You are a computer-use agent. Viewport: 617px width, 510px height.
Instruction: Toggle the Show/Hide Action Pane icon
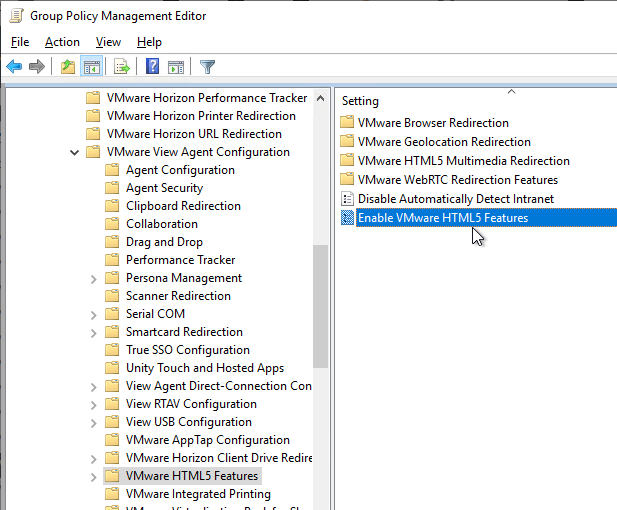(176, 67)
